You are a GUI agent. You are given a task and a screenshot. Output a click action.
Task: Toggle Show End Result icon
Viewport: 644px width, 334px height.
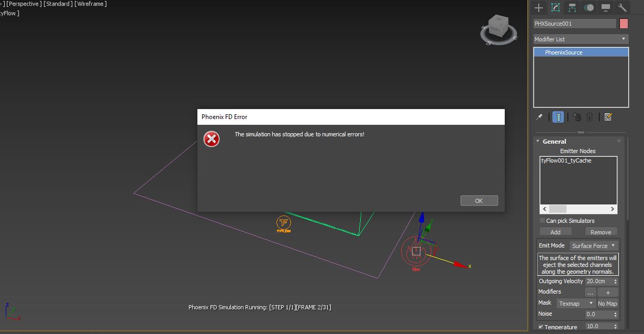pos(559,117)
